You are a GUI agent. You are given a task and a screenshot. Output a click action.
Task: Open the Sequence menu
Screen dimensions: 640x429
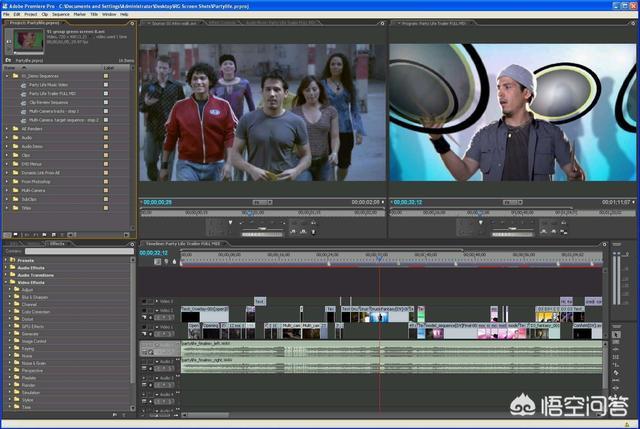[x=60, y=14]
